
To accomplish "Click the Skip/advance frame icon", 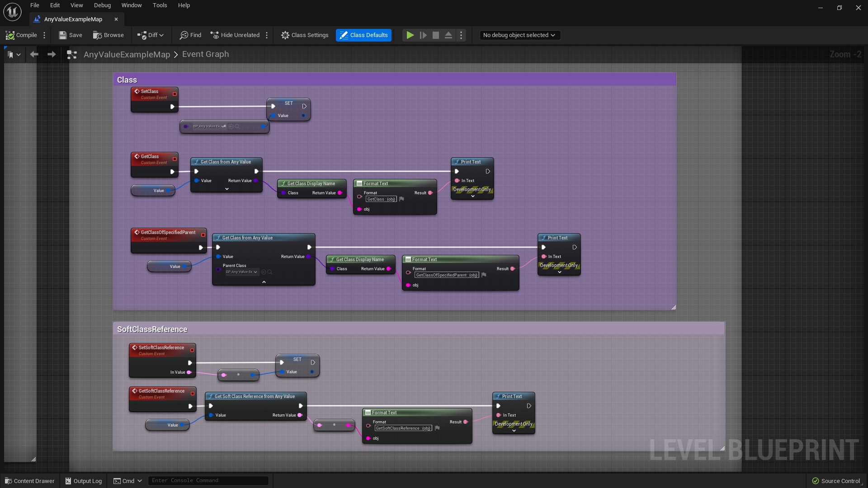I will [x=423, y=35].
